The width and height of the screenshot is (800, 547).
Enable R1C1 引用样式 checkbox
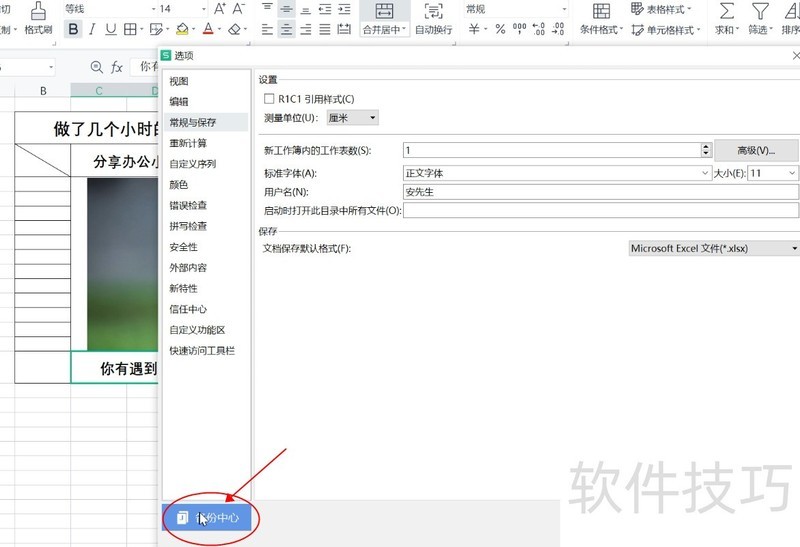[269, 98]
